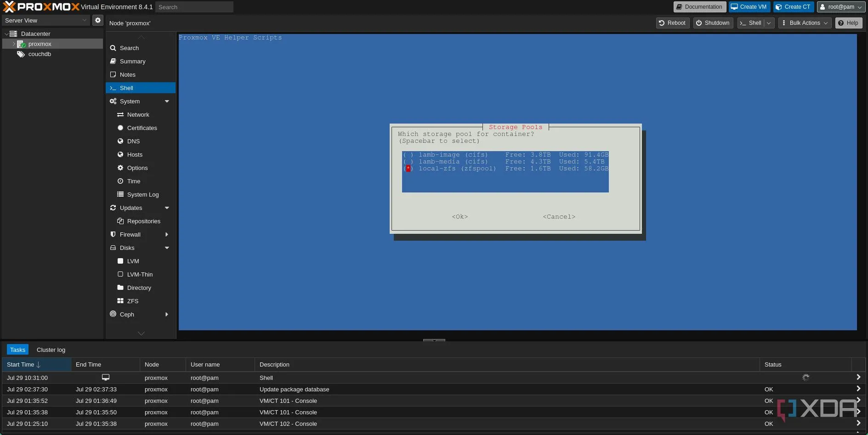
Task: Open the root@pam user dropdown
Action: [841, 7]
